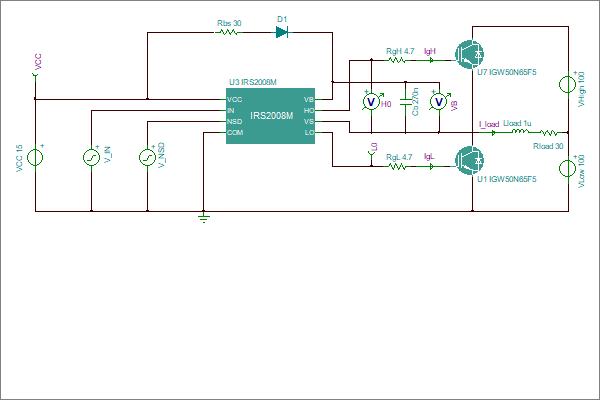The height and width of the screenshot is (400, 600).
Task: Select the Rload 30 resistor symbol
Action: [x=549, y=132]
